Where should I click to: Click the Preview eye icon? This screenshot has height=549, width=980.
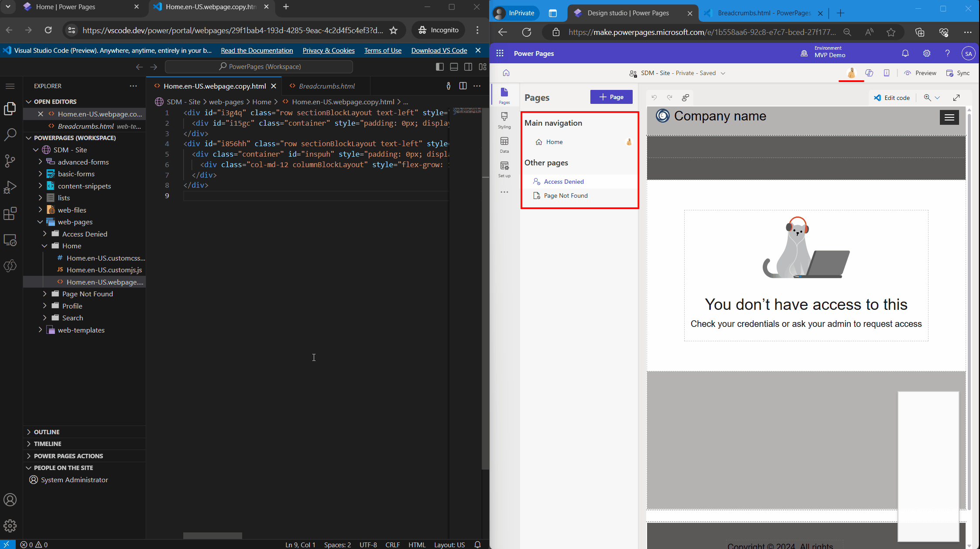point(908,73)
